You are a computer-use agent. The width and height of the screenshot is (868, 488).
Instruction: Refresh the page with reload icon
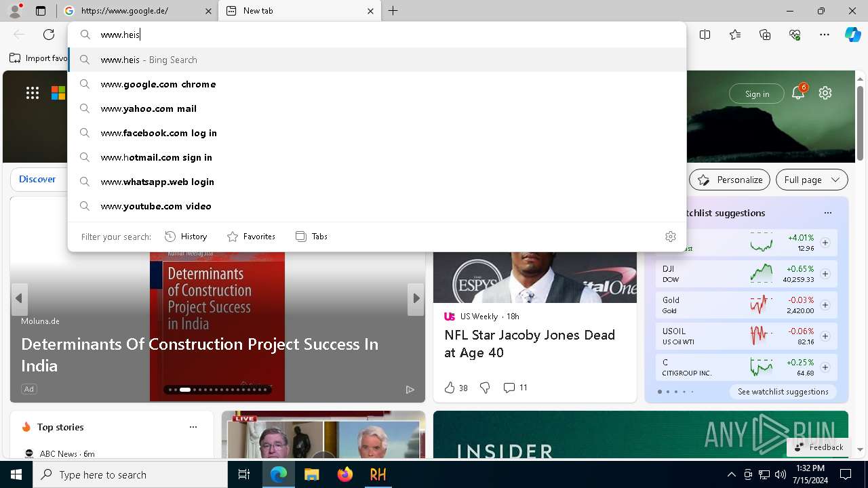click(x=49, y=35)
